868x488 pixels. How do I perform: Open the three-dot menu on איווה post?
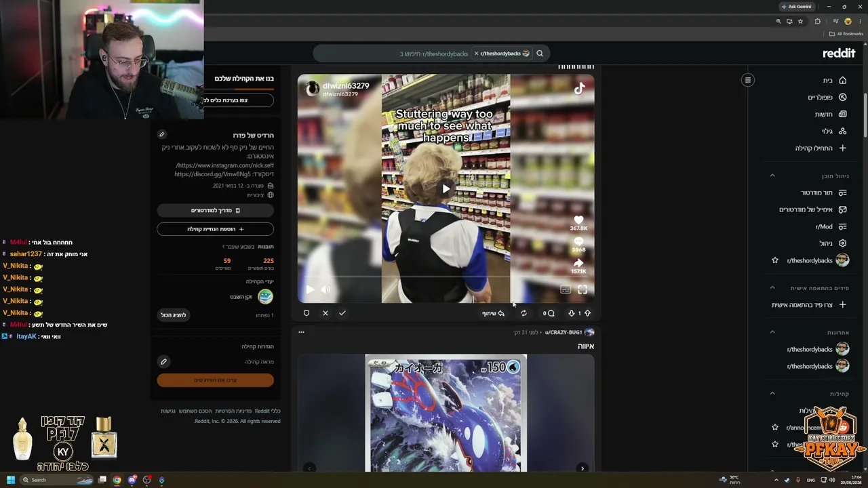[301, 332]
